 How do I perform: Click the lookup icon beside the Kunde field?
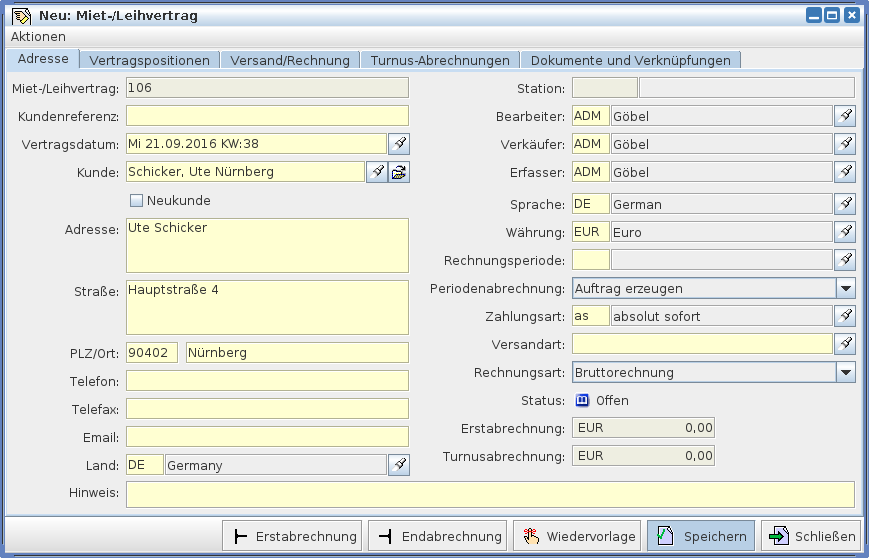point(377,172)
